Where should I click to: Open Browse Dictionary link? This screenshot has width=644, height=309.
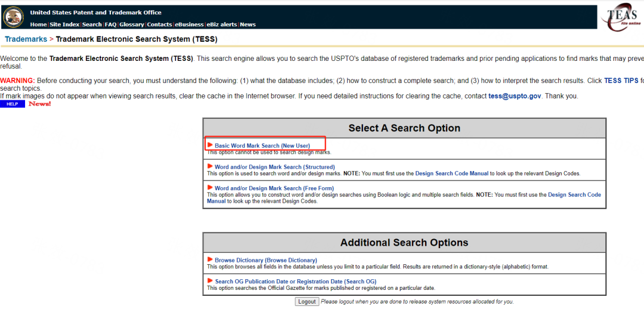[x=266, y=260]
